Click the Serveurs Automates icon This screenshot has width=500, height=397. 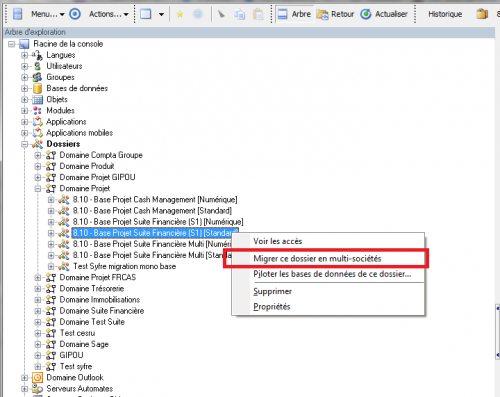pyautogui.click(x=37, y=389)
